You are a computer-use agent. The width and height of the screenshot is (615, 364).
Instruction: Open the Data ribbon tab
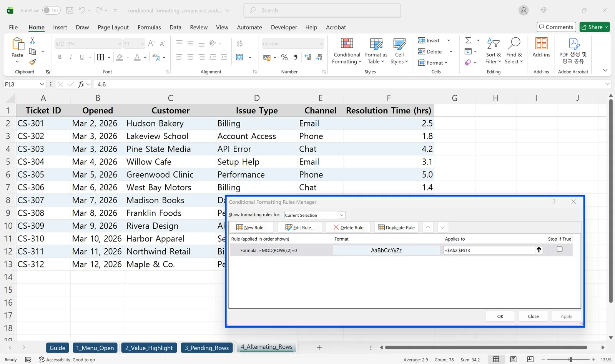pyautogui.click(x=175, y=27)
